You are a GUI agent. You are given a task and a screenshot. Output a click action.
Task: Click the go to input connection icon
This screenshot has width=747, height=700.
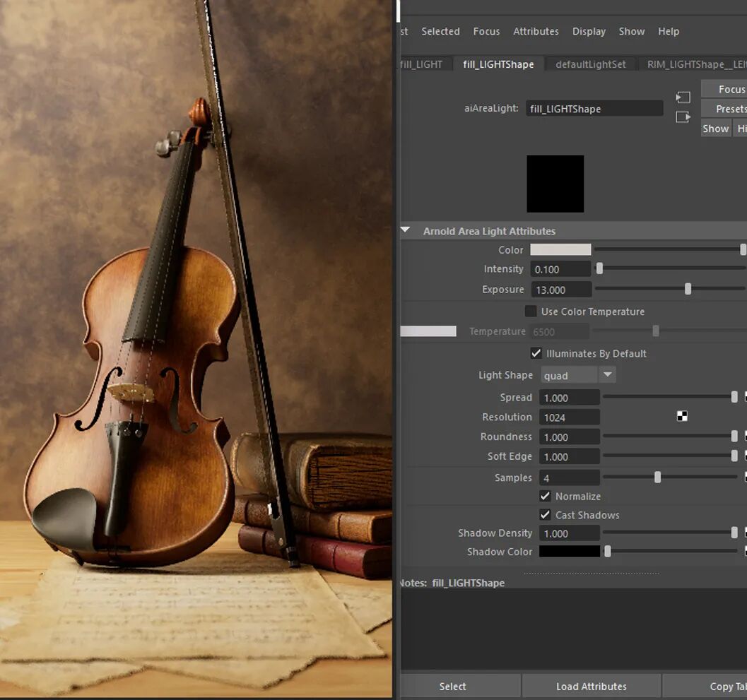tap(683, 97)
